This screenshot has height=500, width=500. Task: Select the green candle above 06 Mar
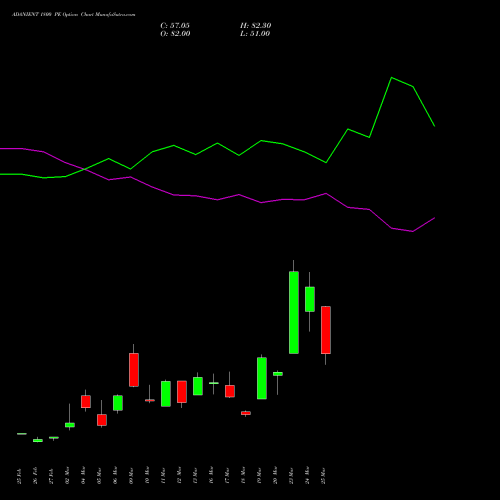(118, 403)
